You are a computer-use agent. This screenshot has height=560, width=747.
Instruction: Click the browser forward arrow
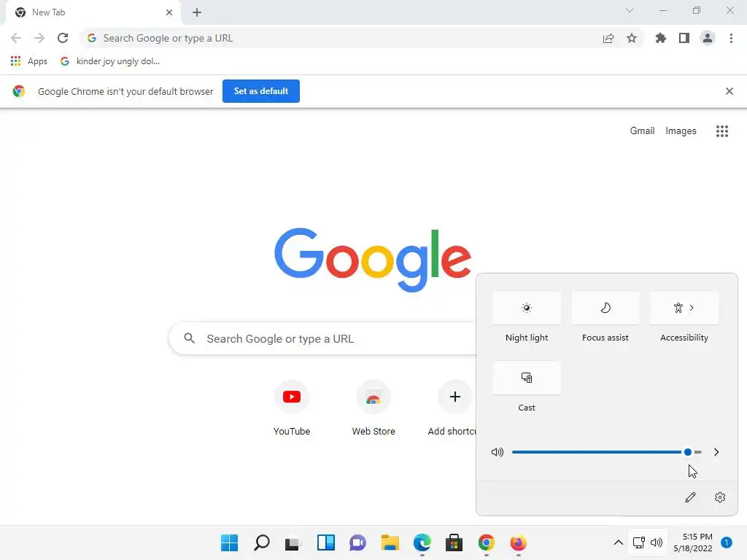39,38
